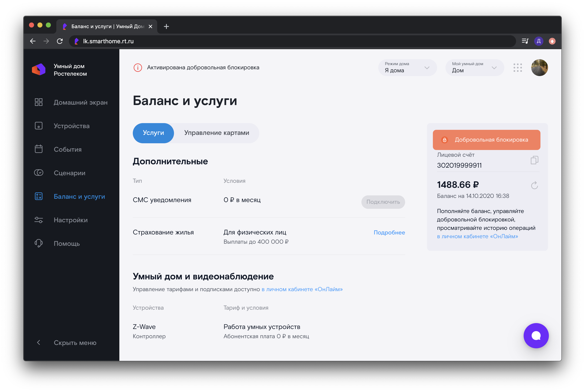Open ОнЛайм link in the balance card
This screenshot has width=585, height=392.
pos(477,236)
